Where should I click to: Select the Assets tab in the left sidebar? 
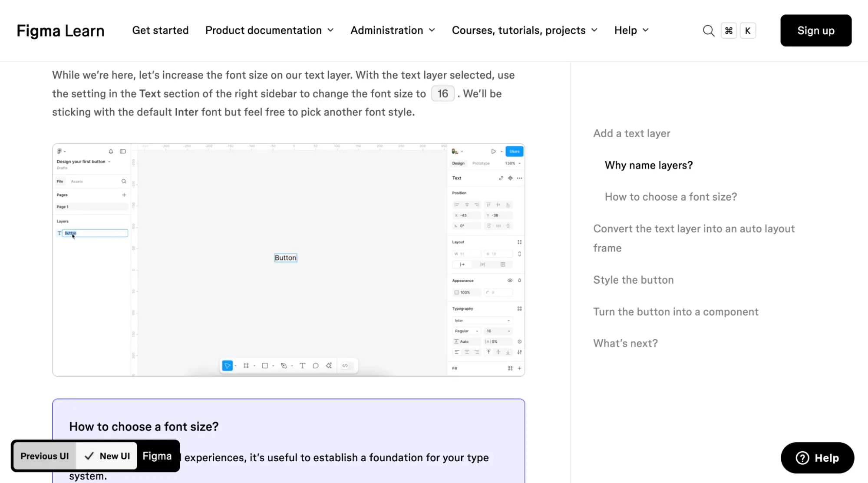77,182
